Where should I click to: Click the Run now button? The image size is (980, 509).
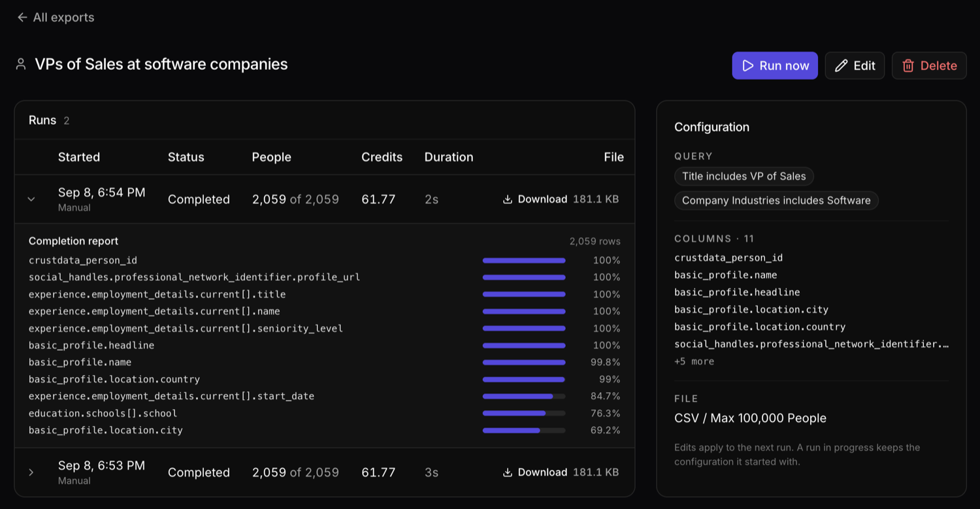pos(775,65)
